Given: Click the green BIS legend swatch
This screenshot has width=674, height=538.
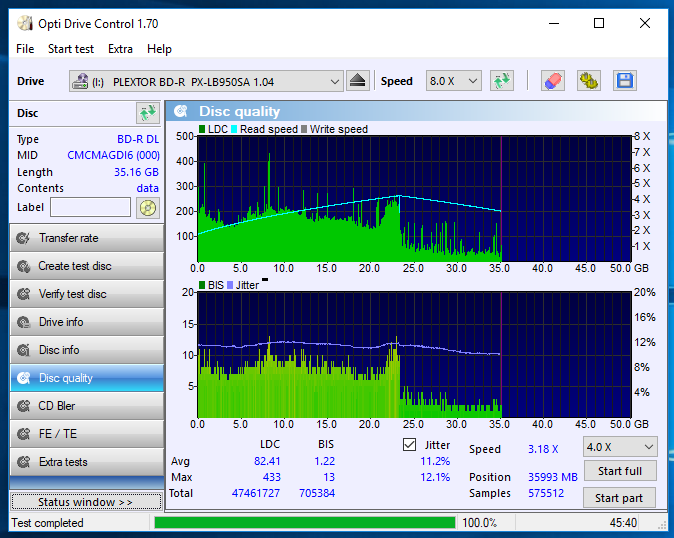Looking at the screenshot, I should click(x=202, y=285).
